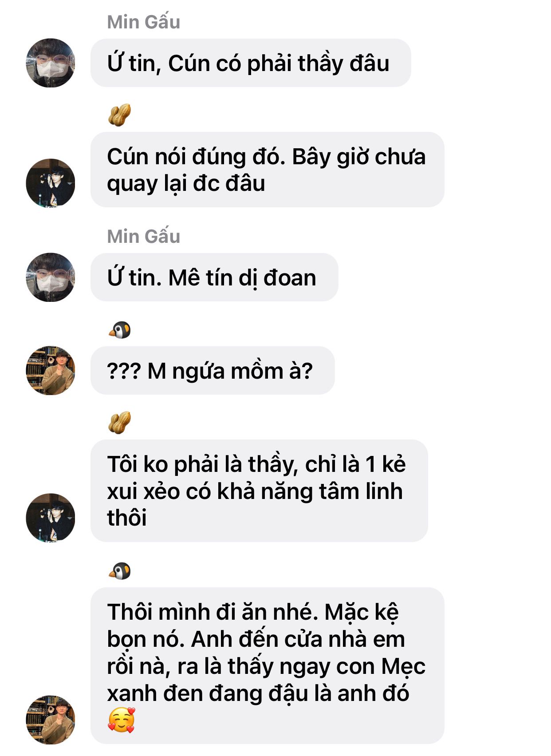The width and height of the screenshot is (551, 756).
Task: Tap the smiling-hearts emoji in last message
Action: pyautogui.click(x=121, y=720)
